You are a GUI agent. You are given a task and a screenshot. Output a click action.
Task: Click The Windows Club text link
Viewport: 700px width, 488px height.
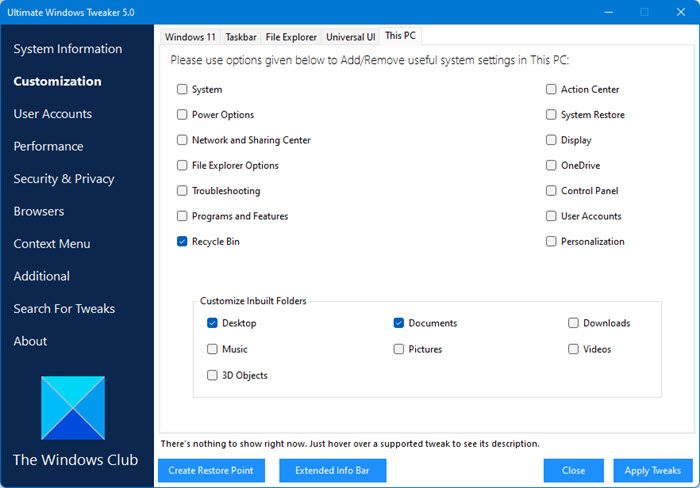coord(75,460)
